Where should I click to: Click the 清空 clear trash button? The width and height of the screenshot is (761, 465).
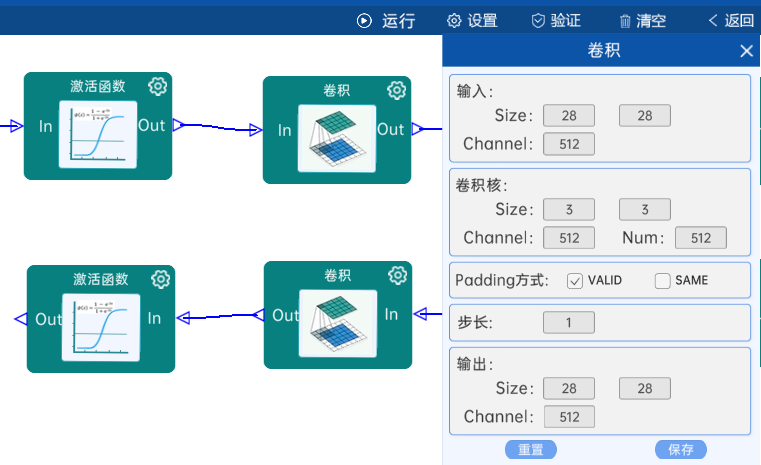pyautogui.click(x=643, y=21)
